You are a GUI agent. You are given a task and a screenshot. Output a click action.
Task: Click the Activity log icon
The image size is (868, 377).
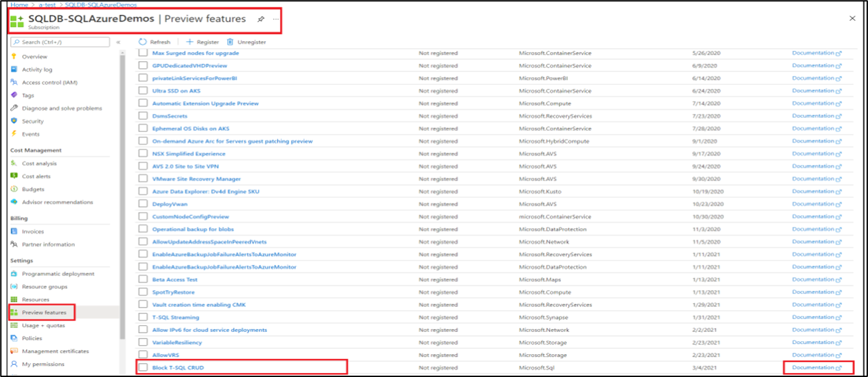15,69
